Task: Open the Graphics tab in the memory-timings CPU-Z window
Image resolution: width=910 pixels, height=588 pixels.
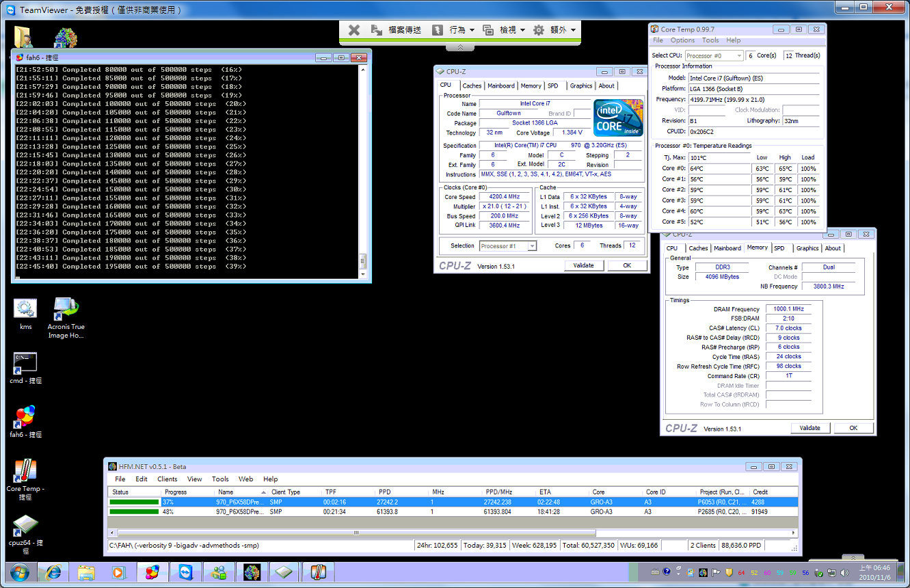Action: (x=807, y=248)
